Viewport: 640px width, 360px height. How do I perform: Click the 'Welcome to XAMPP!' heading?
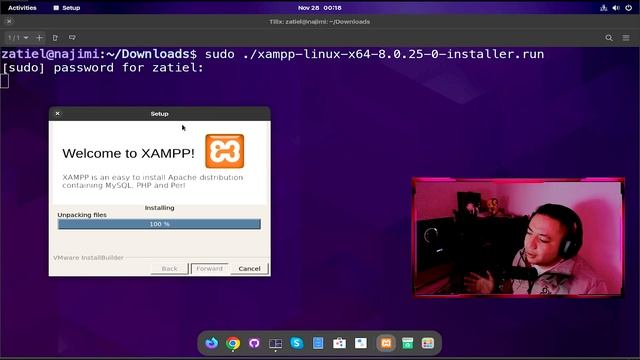click(128, 153)
